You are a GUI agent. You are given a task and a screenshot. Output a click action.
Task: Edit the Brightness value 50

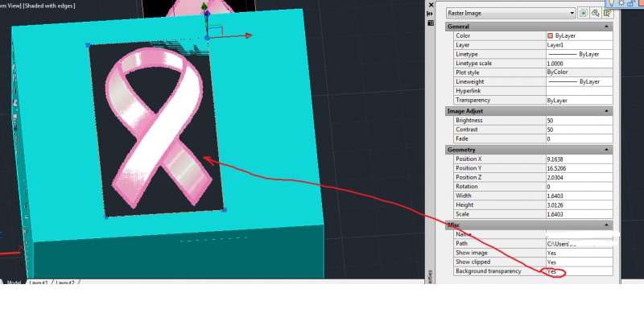[579, 120]
